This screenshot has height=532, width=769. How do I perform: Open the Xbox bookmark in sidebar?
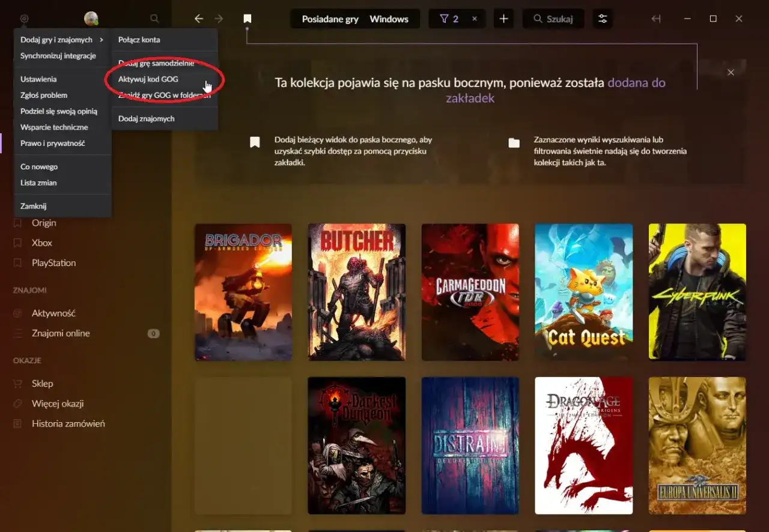(x=42, y=243)
